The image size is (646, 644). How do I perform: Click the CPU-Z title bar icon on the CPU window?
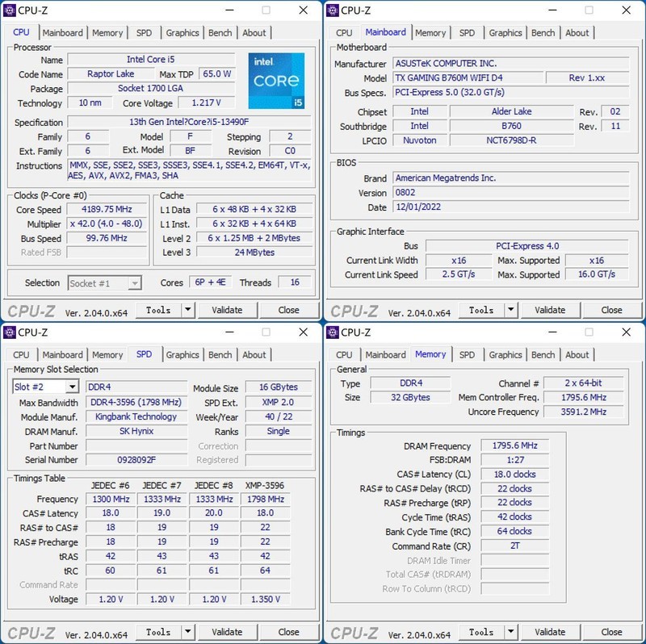9,10
